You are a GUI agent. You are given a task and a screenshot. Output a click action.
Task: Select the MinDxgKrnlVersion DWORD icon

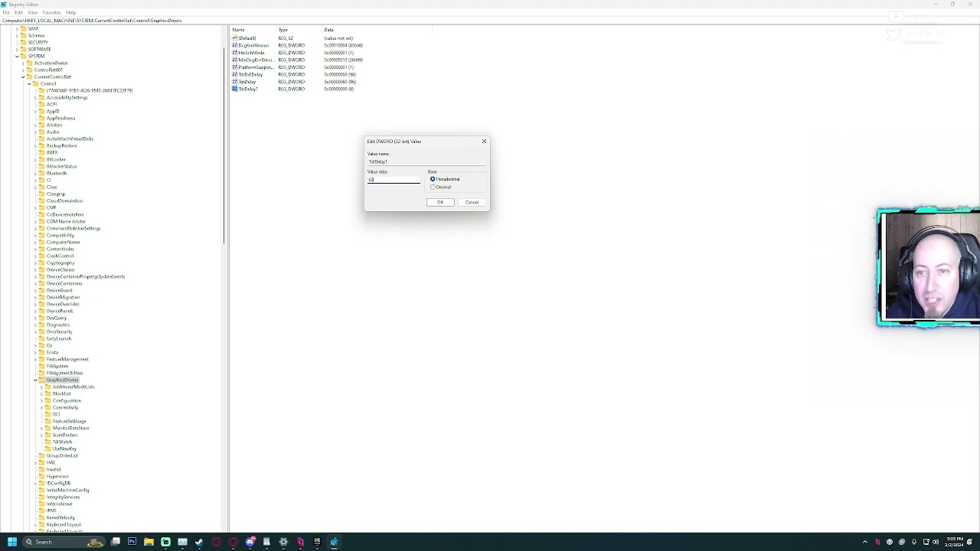point(235,60)
